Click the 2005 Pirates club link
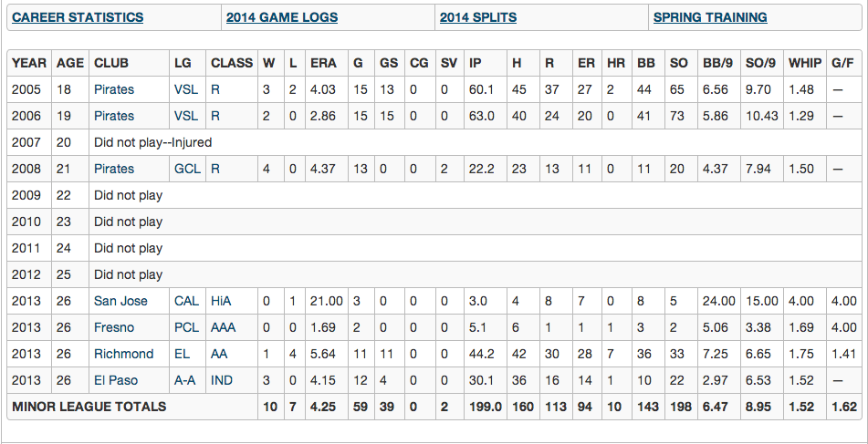The image size is (868, 444). tap(114, 89)
